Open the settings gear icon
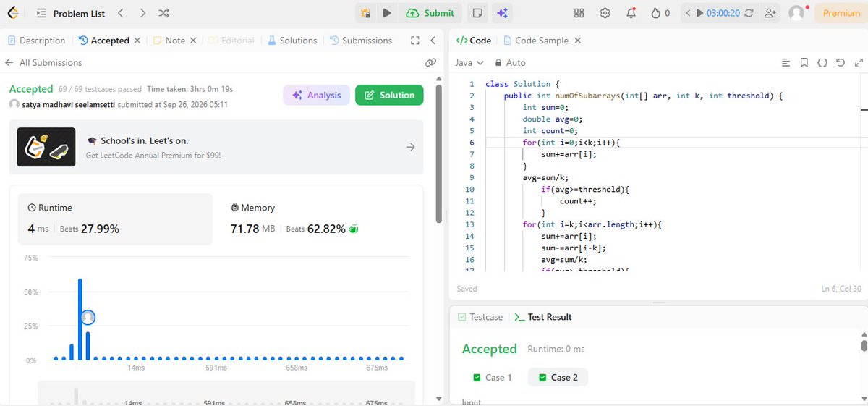 [605, 13]
